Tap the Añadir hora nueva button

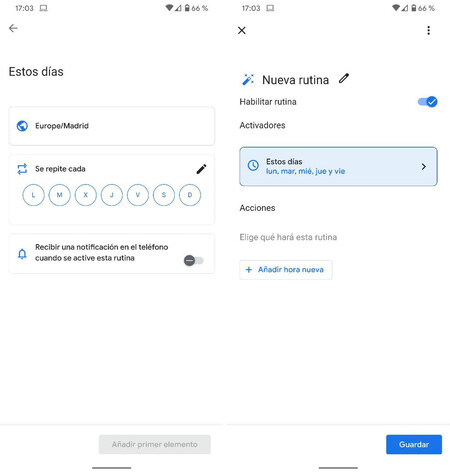286,270
